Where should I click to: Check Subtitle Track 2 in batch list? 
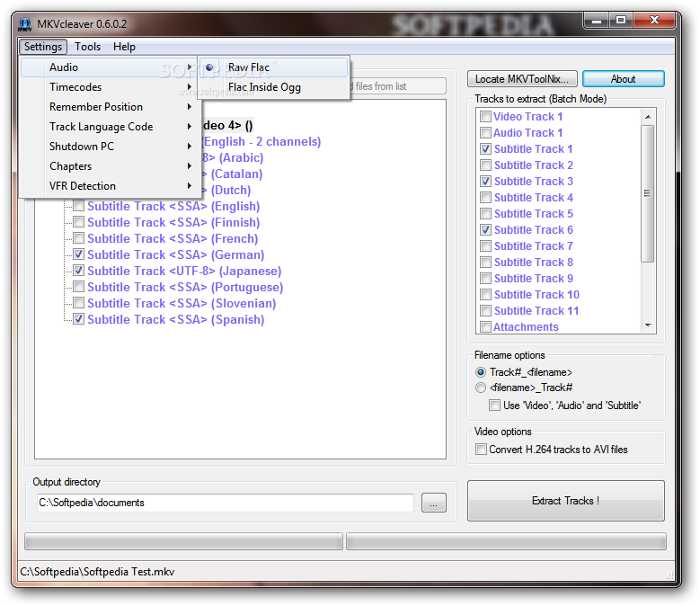(485, 165)
